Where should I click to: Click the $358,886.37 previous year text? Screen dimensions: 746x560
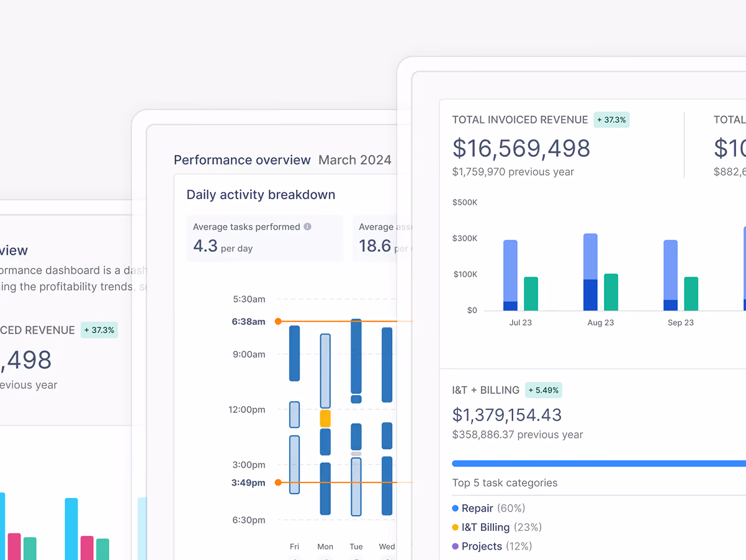518,435
